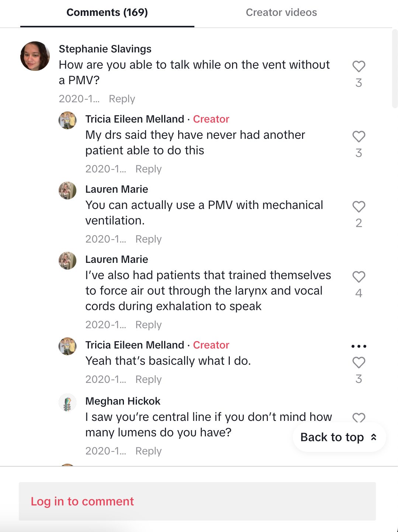The width and height of the screenshot is (398, 532).
Task: Reply to 'Yeah that's basically what I do'
Action: (x=148, y=380)
